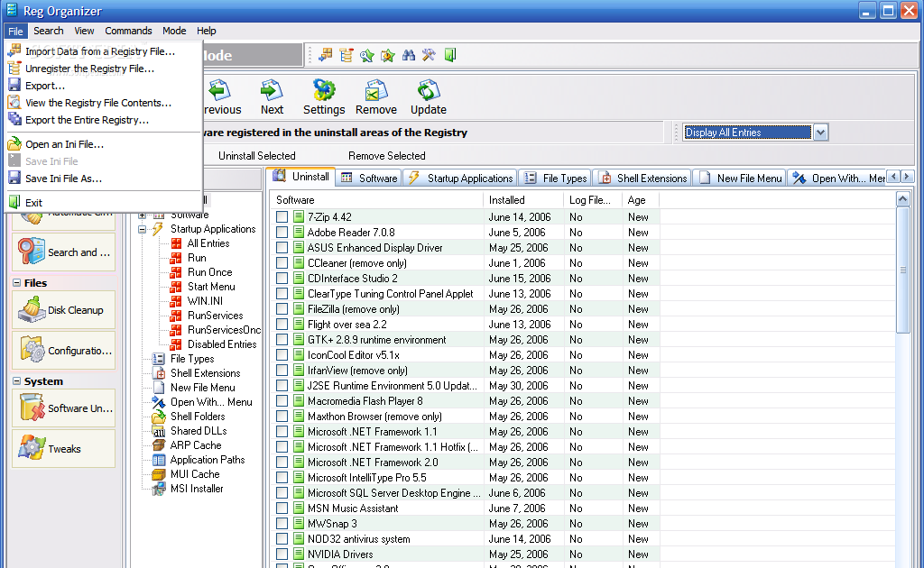Tick the Microsoft .NET Framework 2.0 checkbox

[x=282, y=462]
